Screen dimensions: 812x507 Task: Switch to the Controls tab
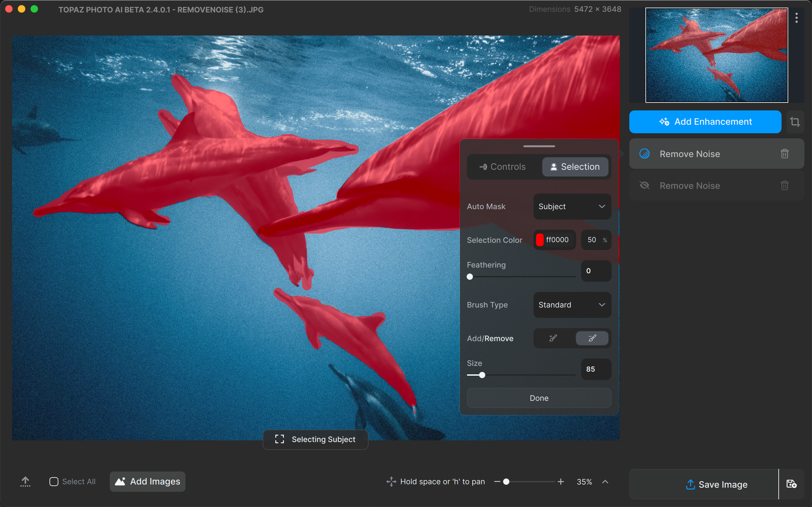coord(503,167)
